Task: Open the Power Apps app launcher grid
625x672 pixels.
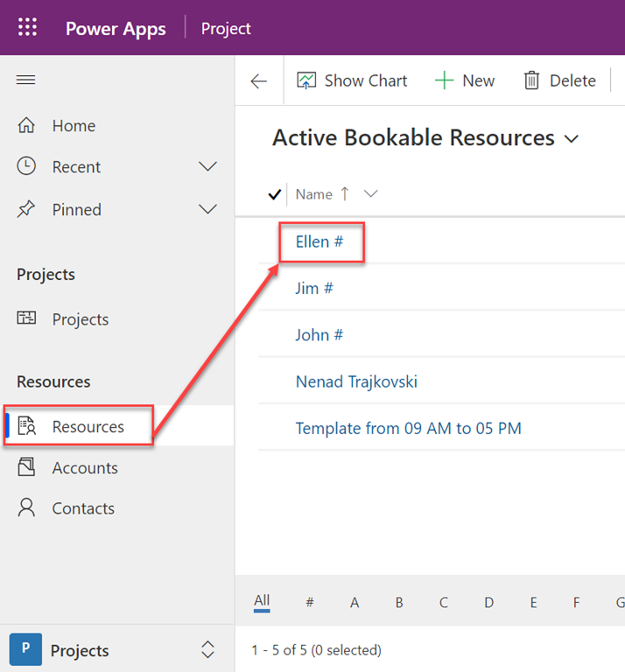Action: coord(28,28)
